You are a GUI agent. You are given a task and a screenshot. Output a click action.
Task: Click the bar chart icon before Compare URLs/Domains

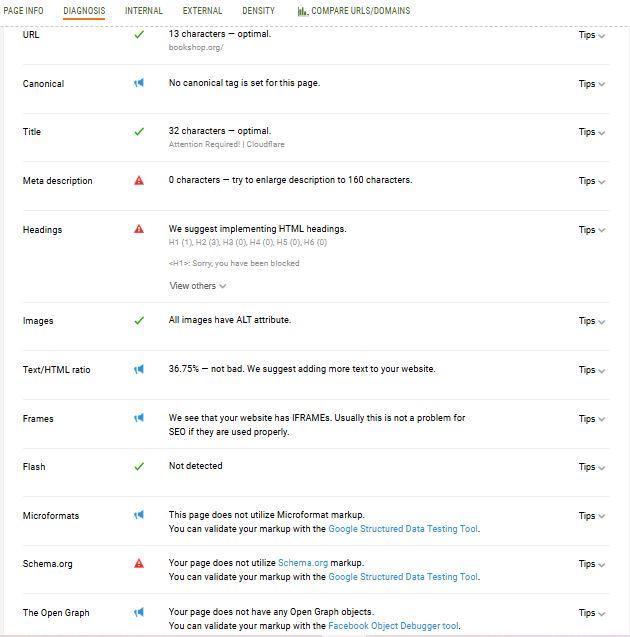[303, 11]
